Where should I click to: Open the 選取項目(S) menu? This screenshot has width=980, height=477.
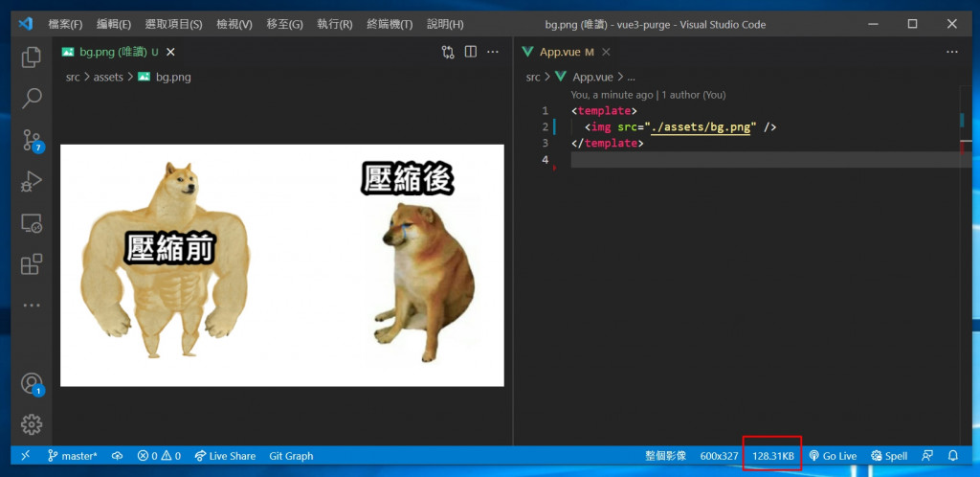click(174, 24)
